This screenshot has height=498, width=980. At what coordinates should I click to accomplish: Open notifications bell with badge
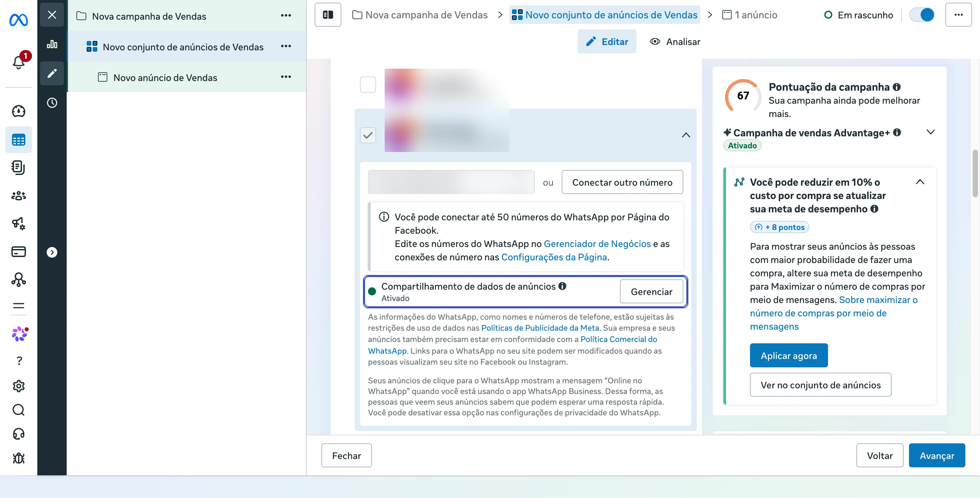19,62
